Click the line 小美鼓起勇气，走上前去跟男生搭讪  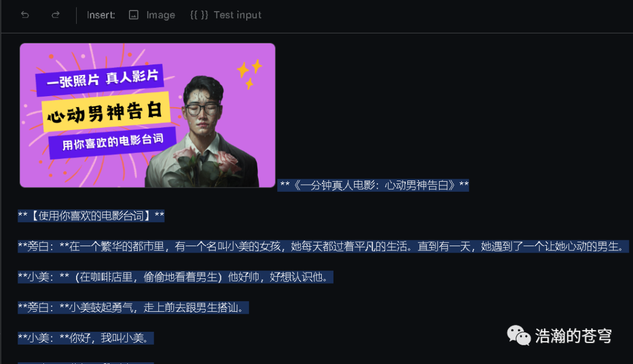(133, 308)
